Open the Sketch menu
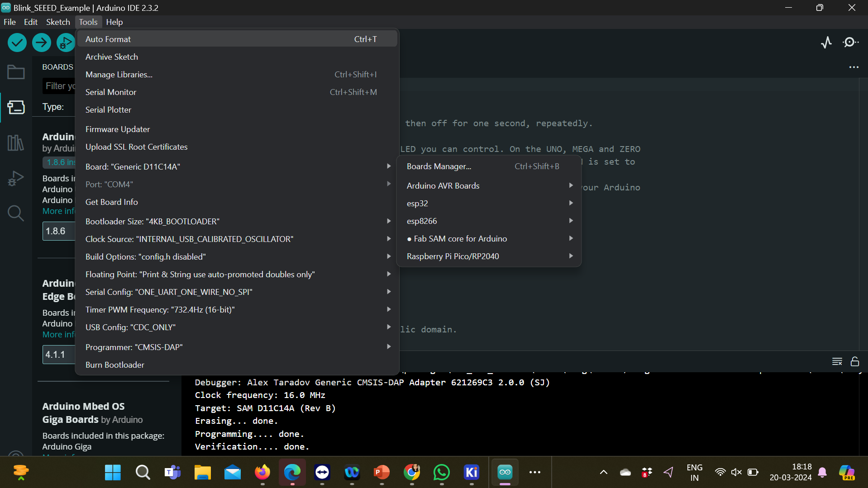The width and height of the screenshot is (868, 488). [58, 22]
